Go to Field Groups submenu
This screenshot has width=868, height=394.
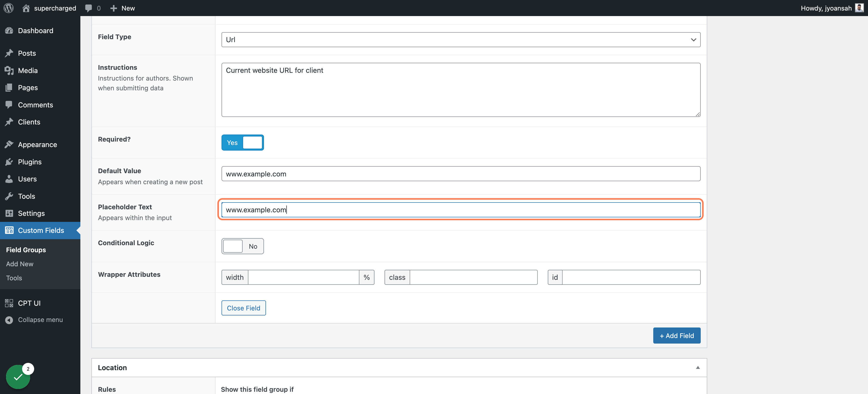26,250
